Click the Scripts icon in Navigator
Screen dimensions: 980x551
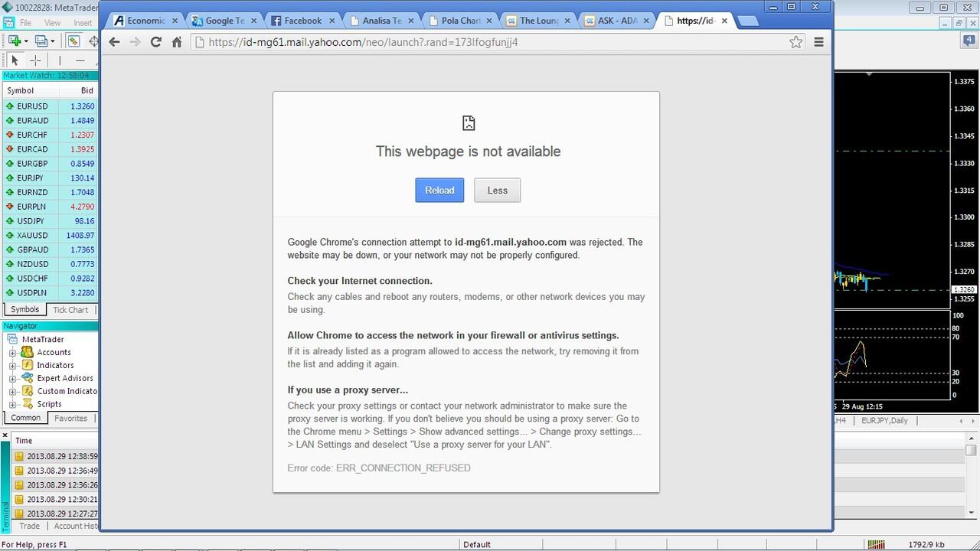pyautogui.click(x=27, y=404)
